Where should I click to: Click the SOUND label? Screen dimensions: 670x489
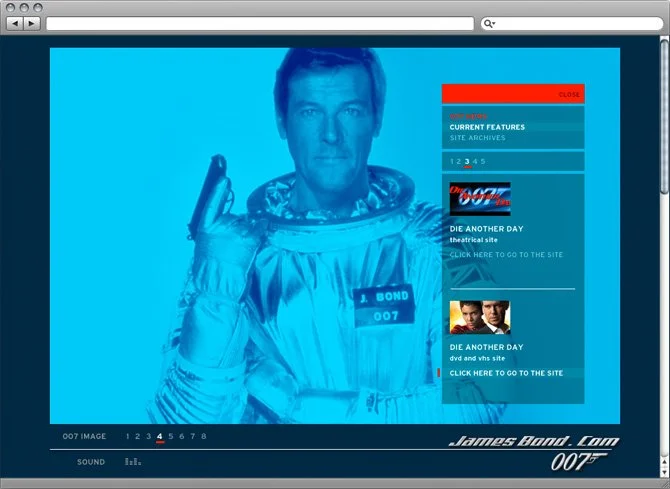click(x=91, y=462)
